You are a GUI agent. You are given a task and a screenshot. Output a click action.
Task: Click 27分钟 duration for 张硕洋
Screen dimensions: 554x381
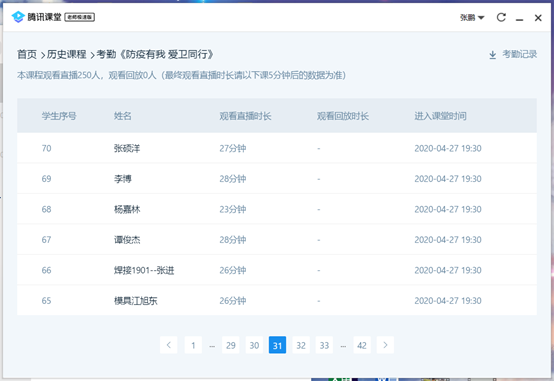(x=232, y=148)
